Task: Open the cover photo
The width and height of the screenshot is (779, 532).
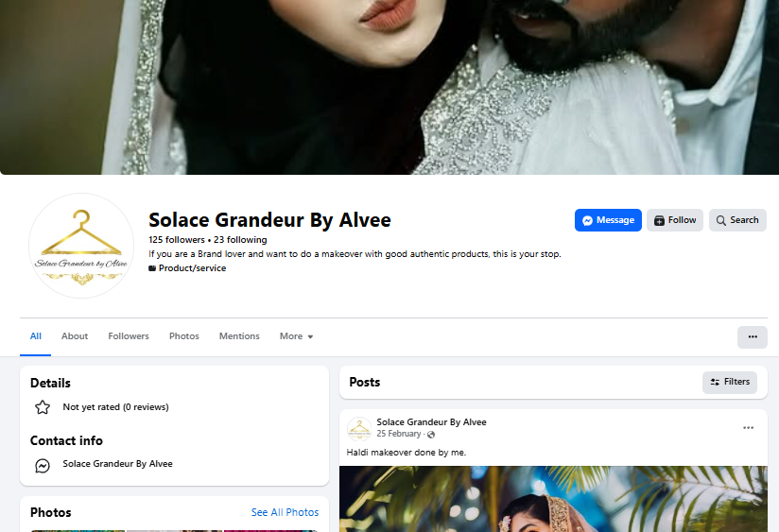Action: (389, 87)
